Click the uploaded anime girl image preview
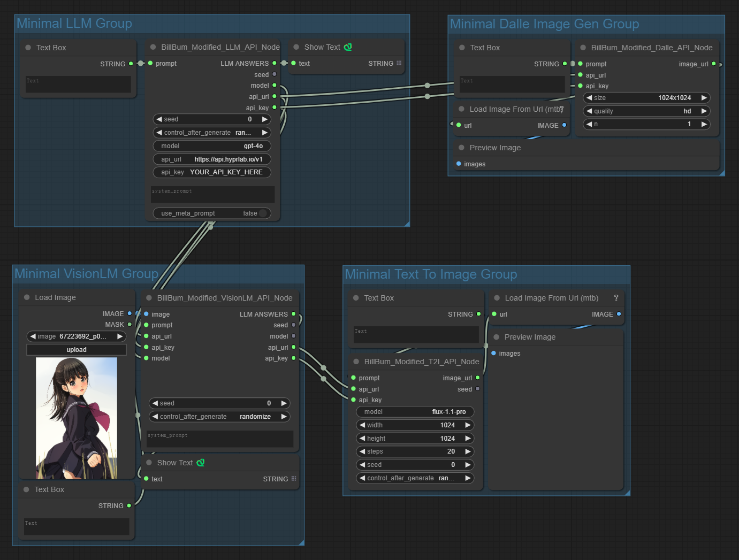Viewport: 739px width, 560px height. pyautogui.click(x=77, y=418)
